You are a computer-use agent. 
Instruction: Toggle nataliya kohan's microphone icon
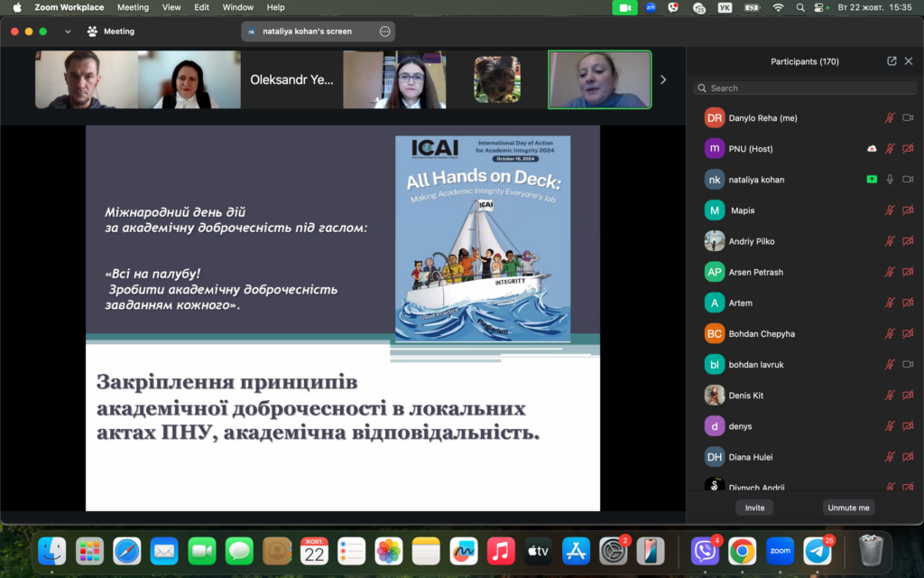pos(890,180)
